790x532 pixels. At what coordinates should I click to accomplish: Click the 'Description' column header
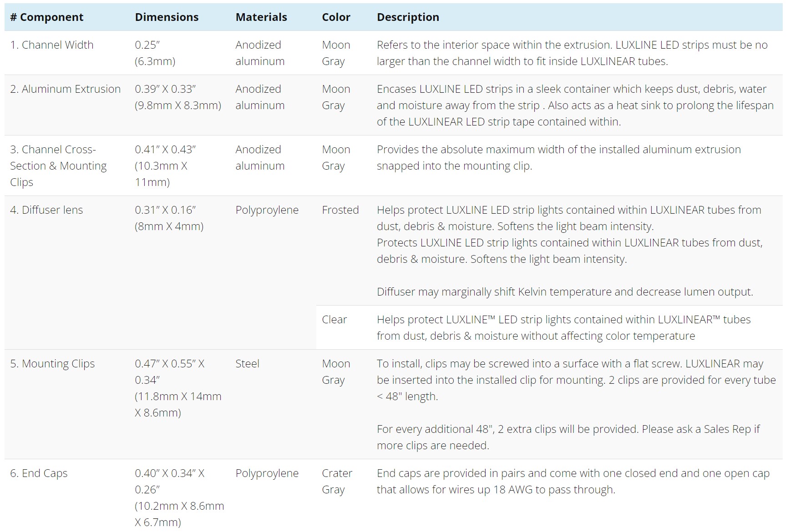click(408, 17)
